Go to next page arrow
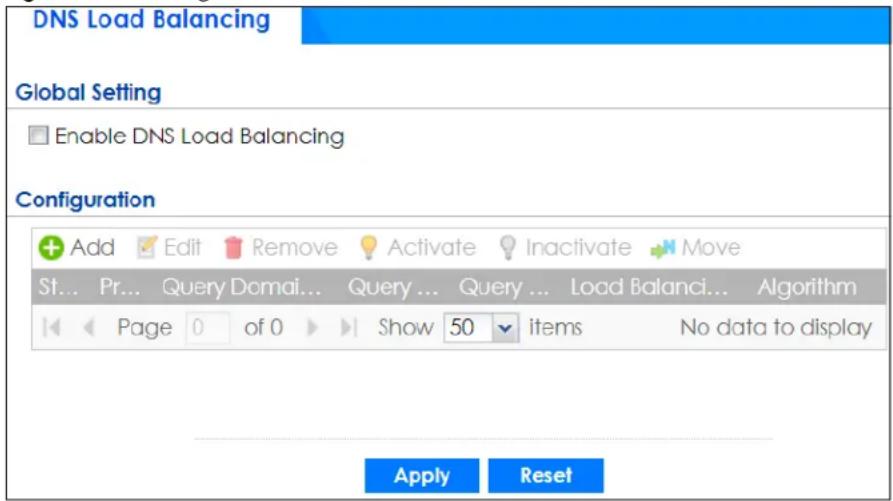The height and width of the screenshot is (501, 893). click(x=312, y=327)
